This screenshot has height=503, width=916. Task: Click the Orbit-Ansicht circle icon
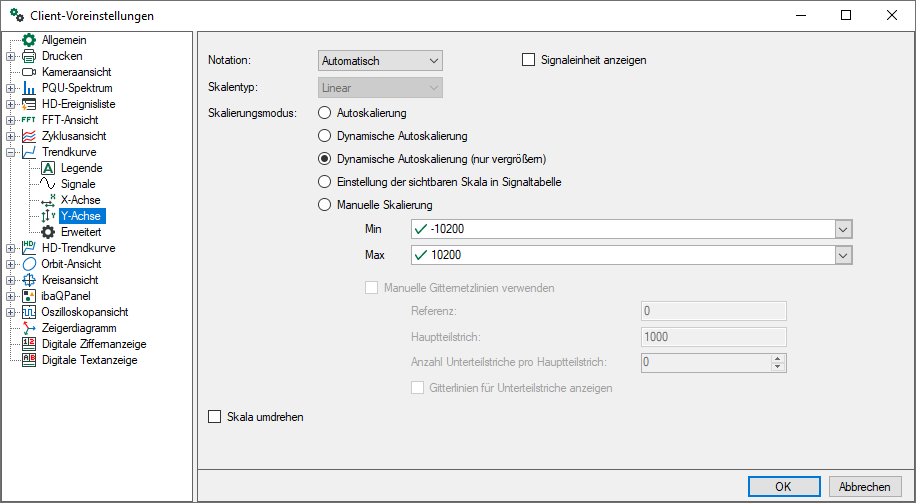[29, 264]
